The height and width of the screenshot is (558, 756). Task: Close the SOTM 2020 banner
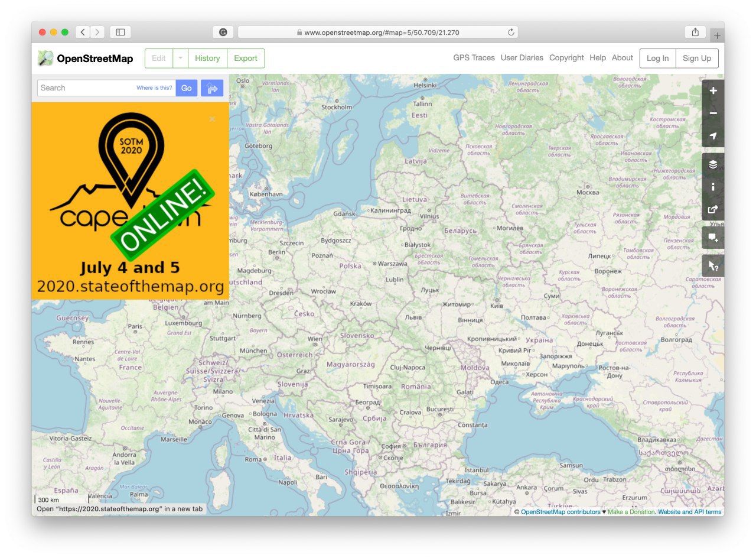click(212, 119)
